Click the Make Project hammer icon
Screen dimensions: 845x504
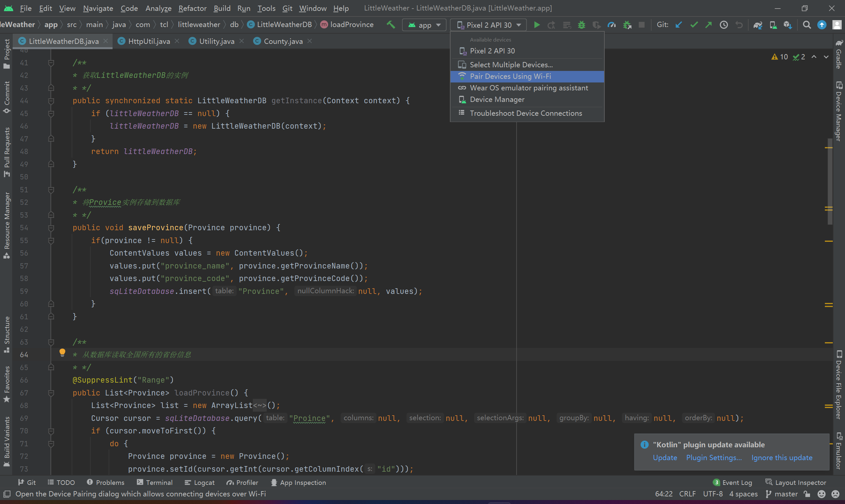(x=391, y=24)
